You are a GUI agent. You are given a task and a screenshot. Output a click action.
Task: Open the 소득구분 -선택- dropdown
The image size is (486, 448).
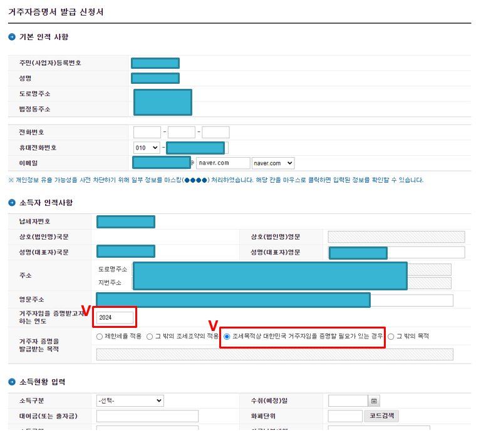tap(130, 401)
